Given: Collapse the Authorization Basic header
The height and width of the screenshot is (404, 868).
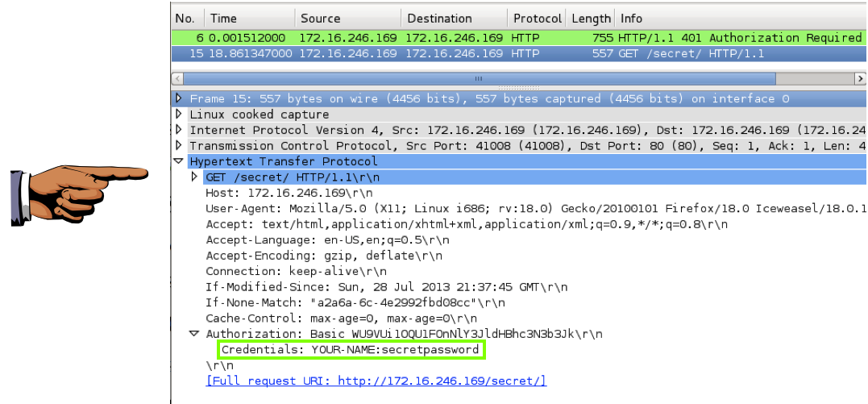Looking at the screenshot, I should 194,334.
